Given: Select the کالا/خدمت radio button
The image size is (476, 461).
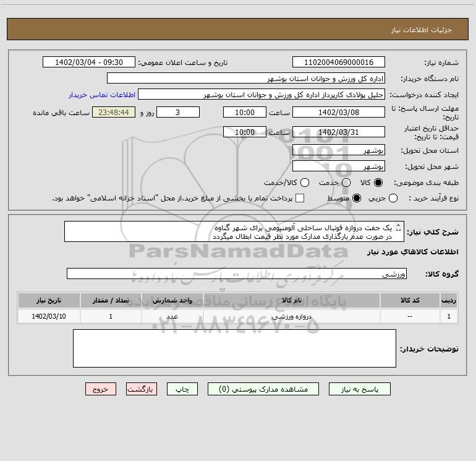Looking at the screenshot, I should (x=305, y=183).
